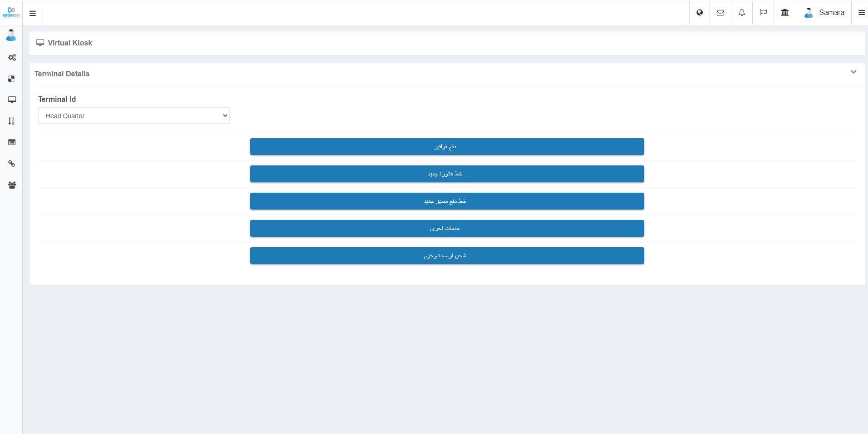The height and width of the screenshot is (434, 868).
Task: Open the settings gears sidebar icon
Action: (x=12, y=57)
